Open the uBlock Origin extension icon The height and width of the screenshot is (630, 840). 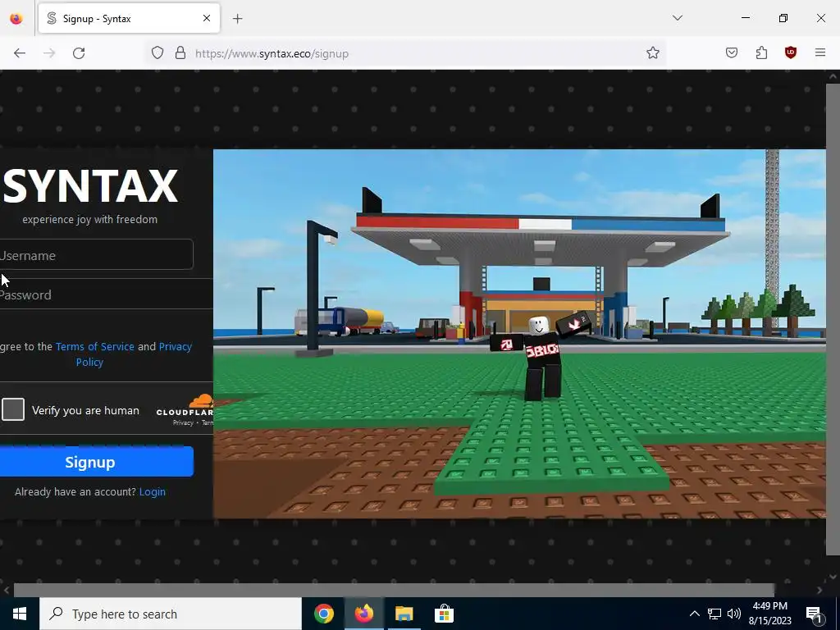(791, 52)
